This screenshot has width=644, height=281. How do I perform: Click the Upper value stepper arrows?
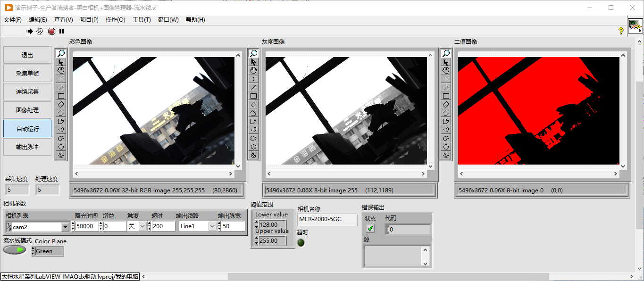[x=257, y=241]
